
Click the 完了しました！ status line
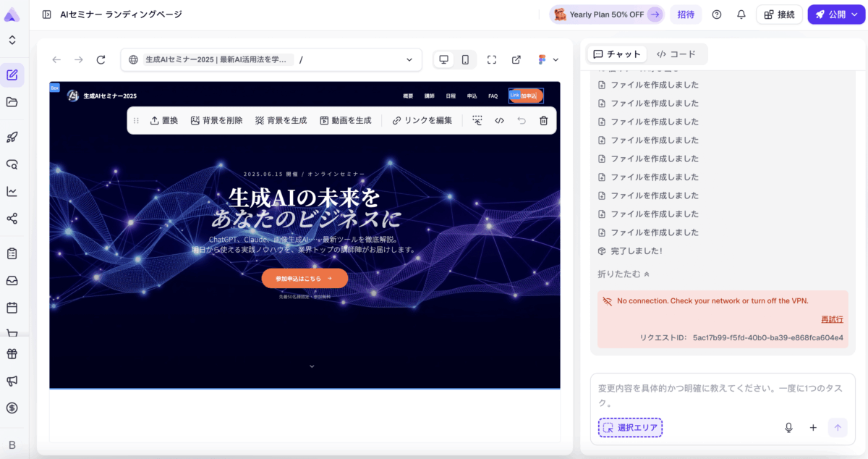click(630, 251)
